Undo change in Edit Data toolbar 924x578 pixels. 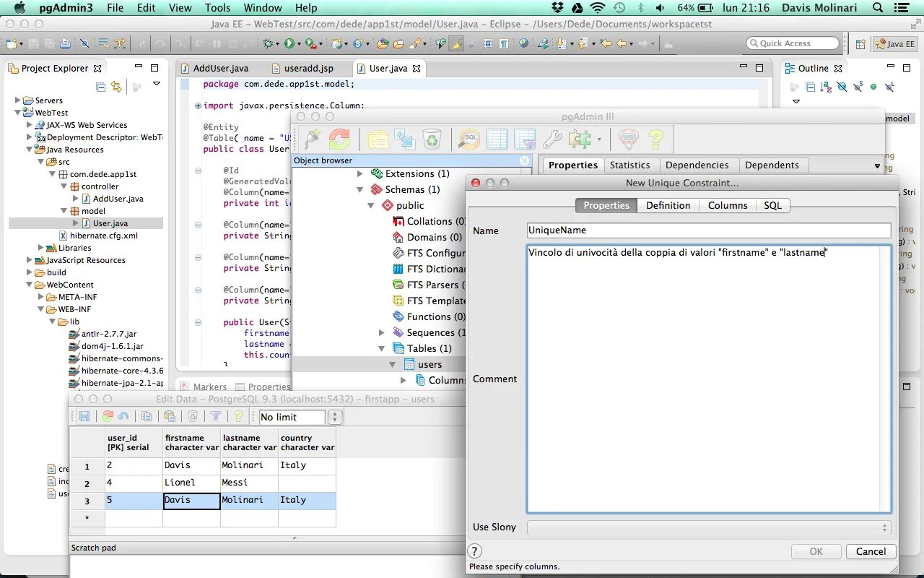coord(123,417)
